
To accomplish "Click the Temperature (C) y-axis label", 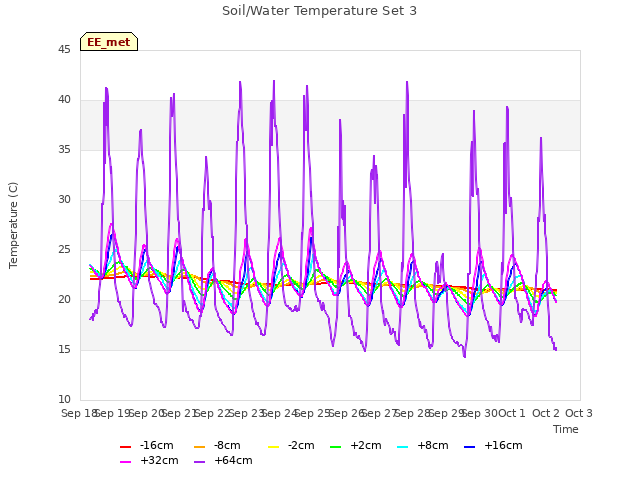I will click(x=13, y=225).
